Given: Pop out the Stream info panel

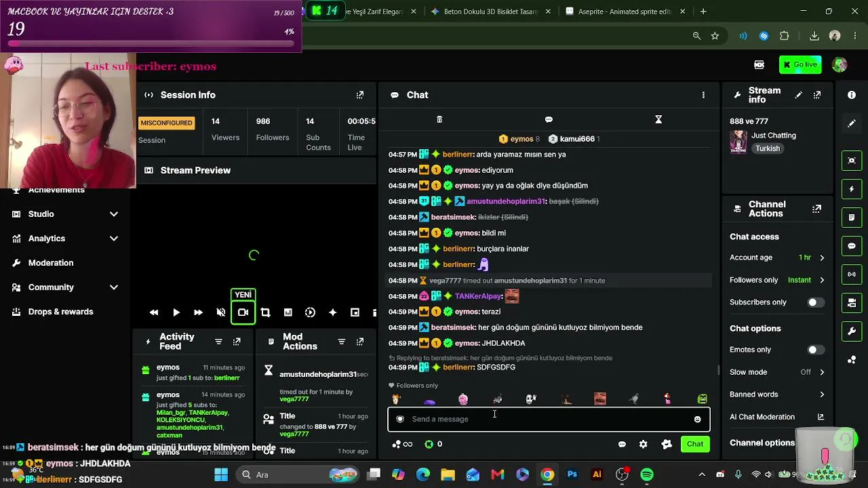Looking at the screenshot, I should point(817,95).
